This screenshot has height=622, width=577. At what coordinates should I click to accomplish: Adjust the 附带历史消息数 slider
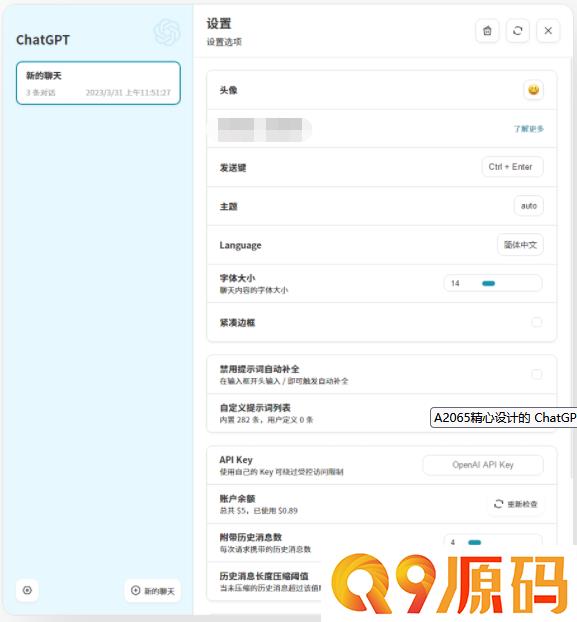click(493, 542)
